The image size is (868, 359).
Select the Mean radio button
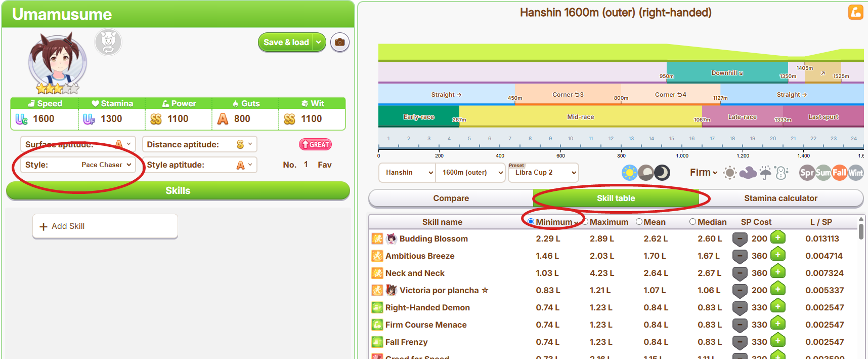pyautogui.click(x=639, y=222)
